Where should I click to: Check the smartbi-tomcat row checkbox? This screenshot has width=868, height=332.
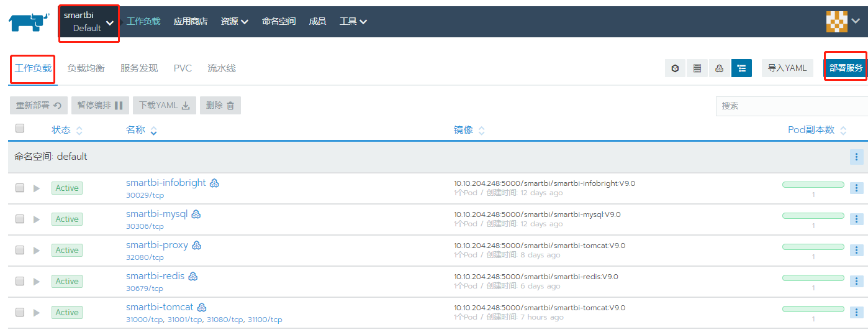[x=20, y=312]
